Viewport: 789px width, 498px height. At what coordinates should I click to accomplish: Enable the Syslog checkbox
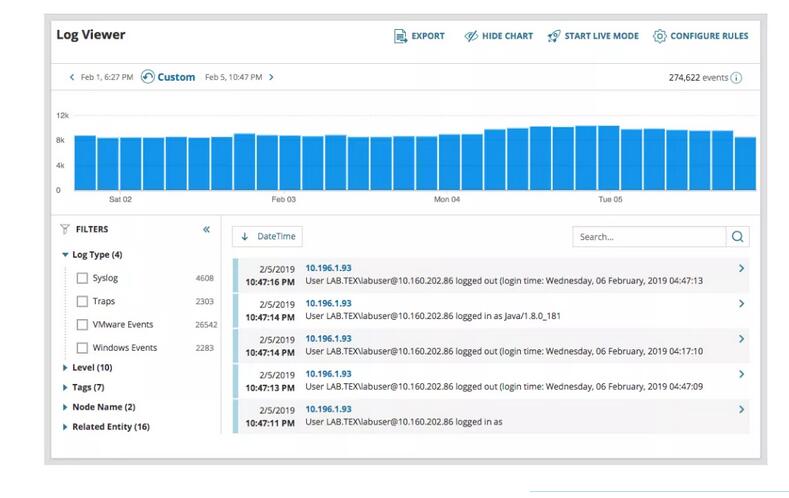83,278
